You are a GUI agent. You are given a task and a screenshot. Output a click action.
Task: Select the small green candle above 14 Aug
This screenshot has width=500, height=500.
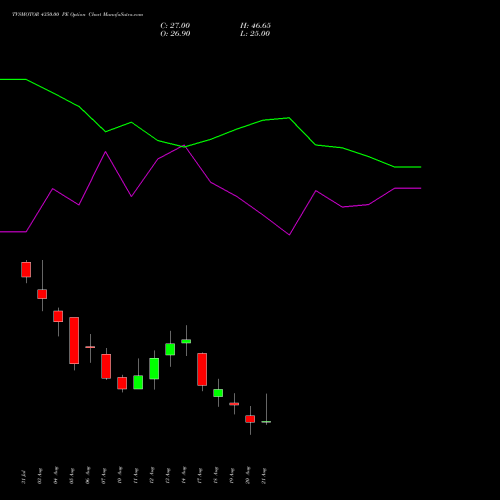[186, 341]
